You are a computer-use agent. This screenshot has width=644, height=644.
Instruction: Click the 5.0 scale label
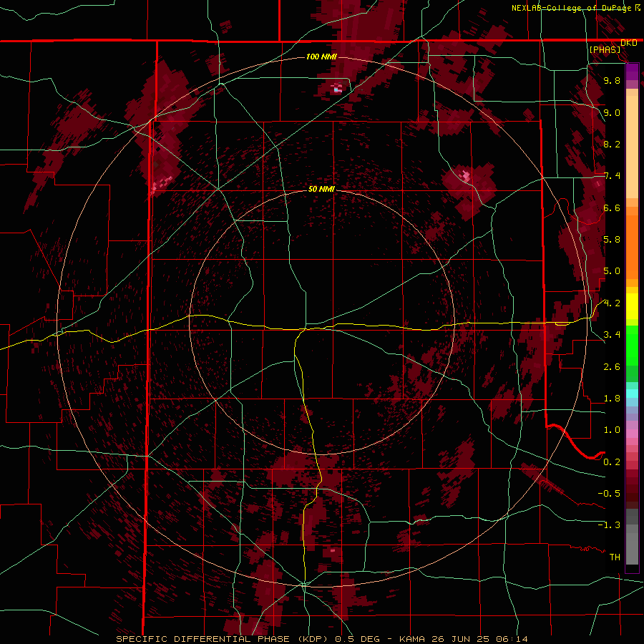(x=612, y=271)
